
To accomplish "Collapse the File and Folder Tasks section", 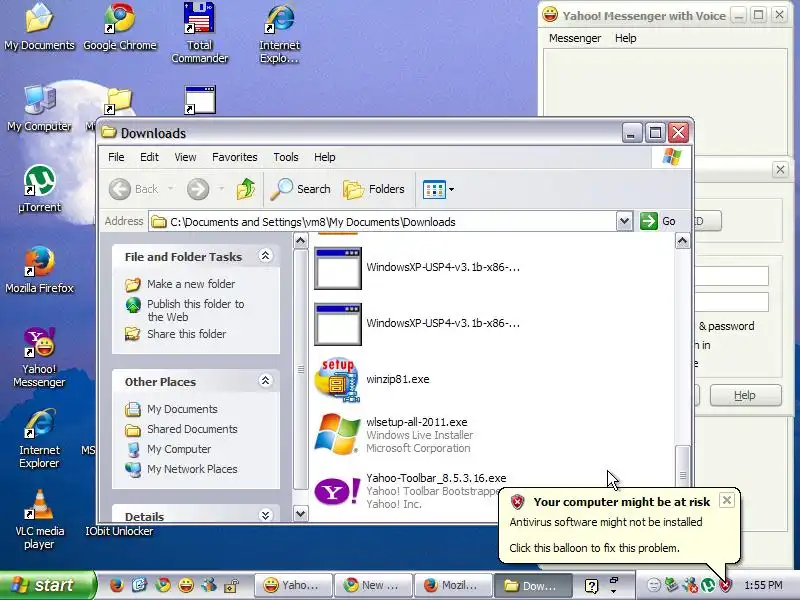I will click(265, 256).
